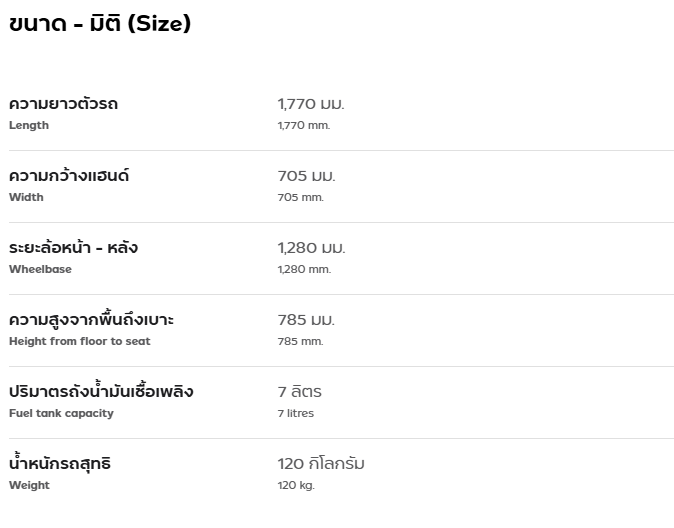The image size is (674, 528).
Task: Select the ความยาวตัวรถ label
Action: point(63,104)
